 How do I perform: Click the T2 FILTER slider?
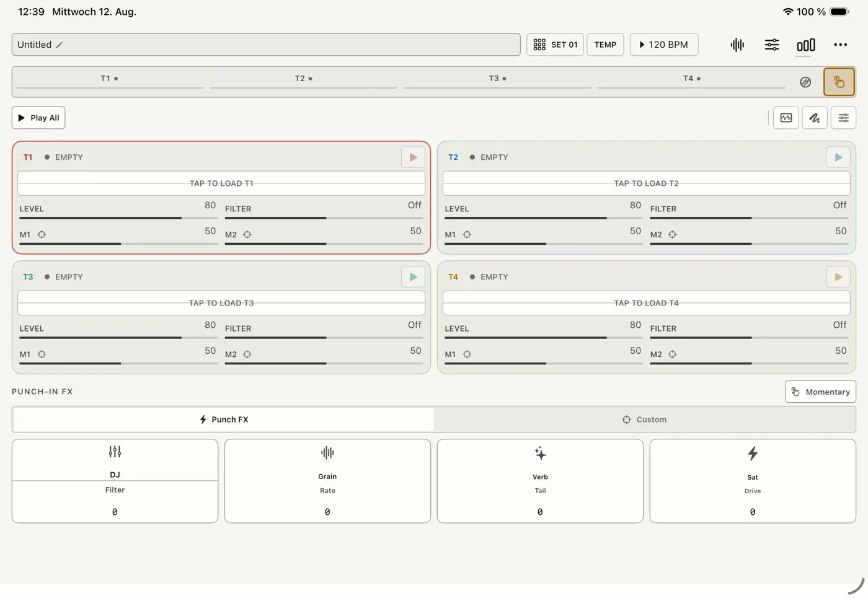[749, 218]
